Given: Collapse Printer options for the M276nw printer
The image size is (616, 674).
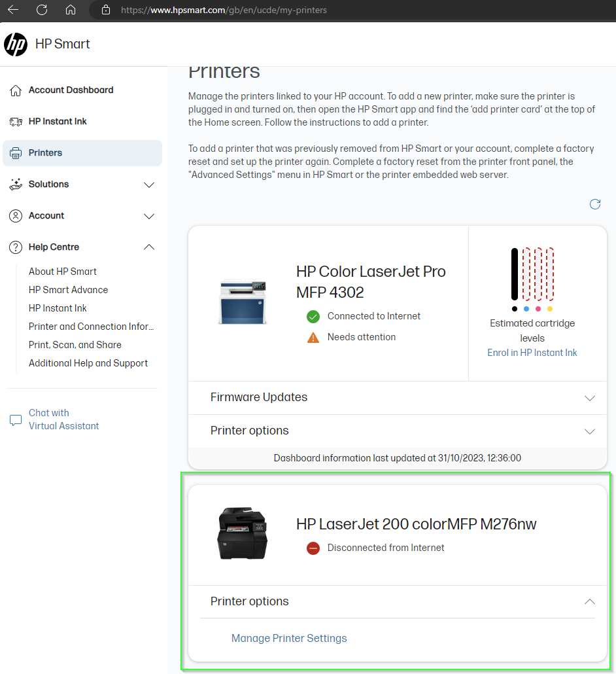Looking at the screenshot, I should [x=589, y=601].
